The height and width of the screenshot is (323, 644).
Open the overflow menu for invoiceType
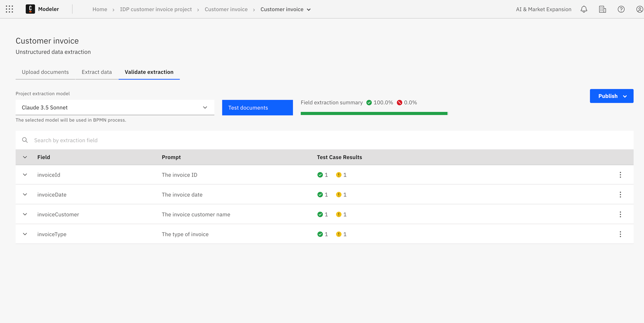[620, 234]
